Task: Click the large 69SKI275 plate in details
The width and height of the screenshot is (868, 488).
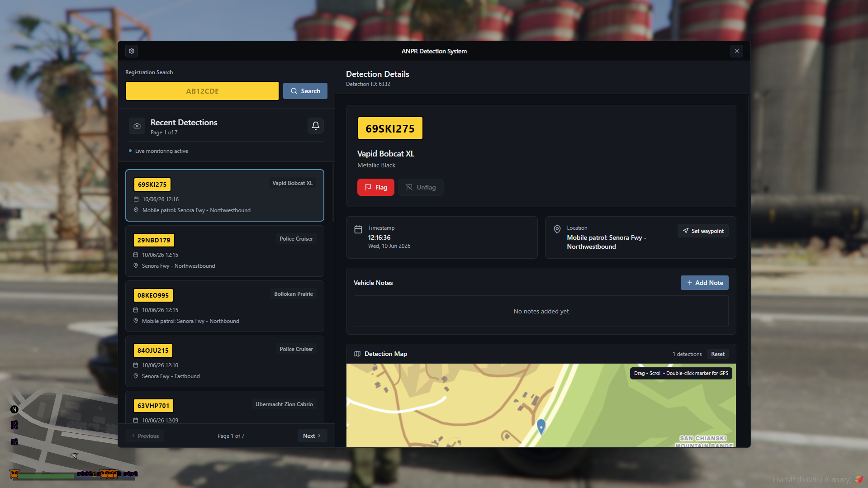Action: tap(390, 128)
